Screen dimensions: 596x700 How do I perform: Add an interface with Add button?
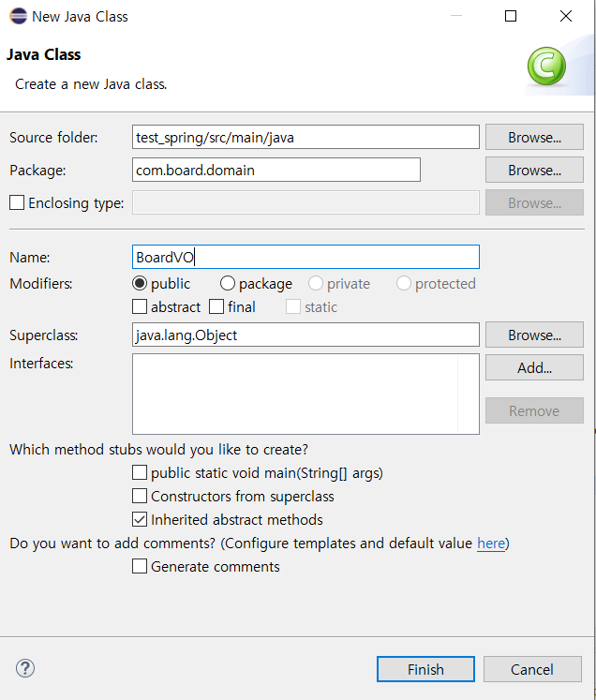click(x=534, y=367)
